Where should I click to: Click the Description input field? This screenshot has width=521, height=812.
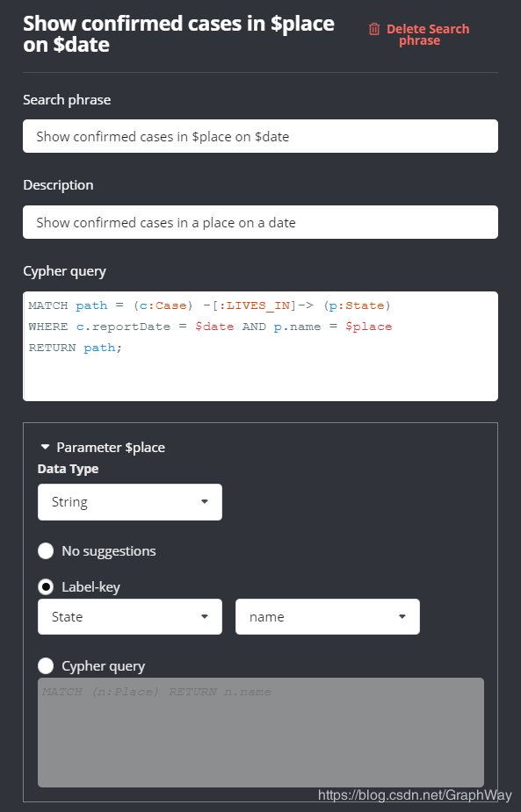pos(260,222)
